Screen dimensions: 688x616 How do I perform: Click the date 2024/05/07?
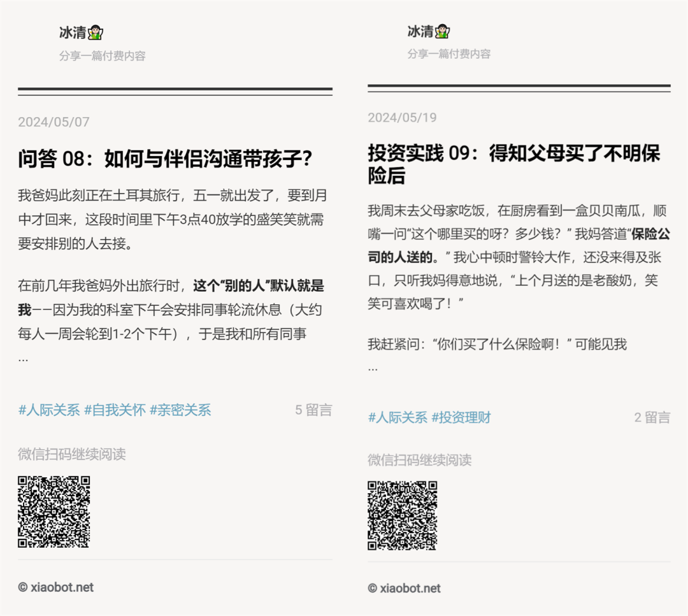coord(54,122)
